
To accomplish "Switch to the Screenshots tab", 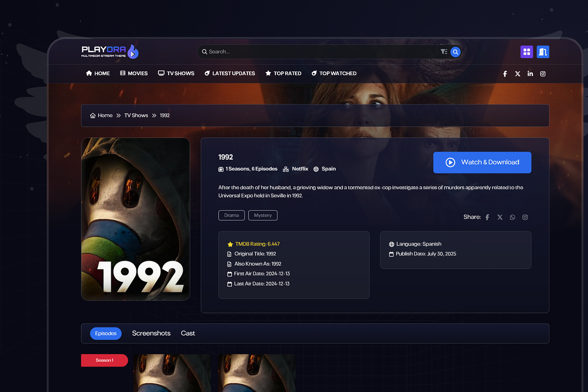I will [151, 333].
